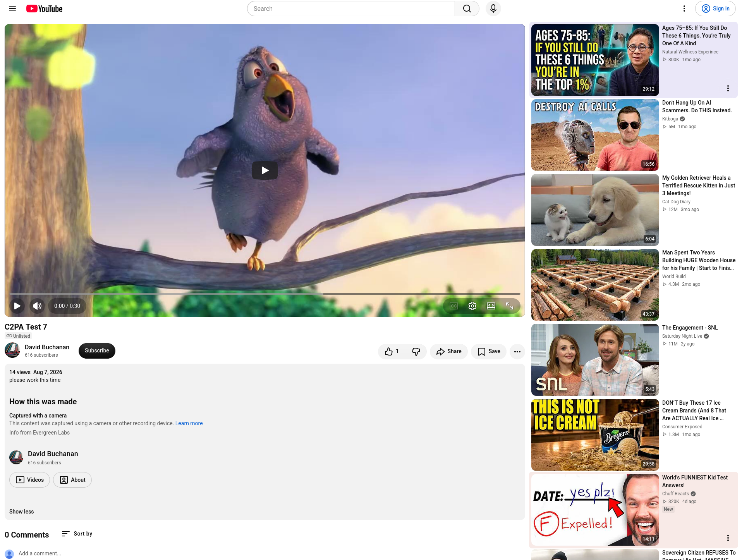Open title Don't Hang Up On AI Scammers
This screenshot has width=742, height=560.
coord(697,107)
